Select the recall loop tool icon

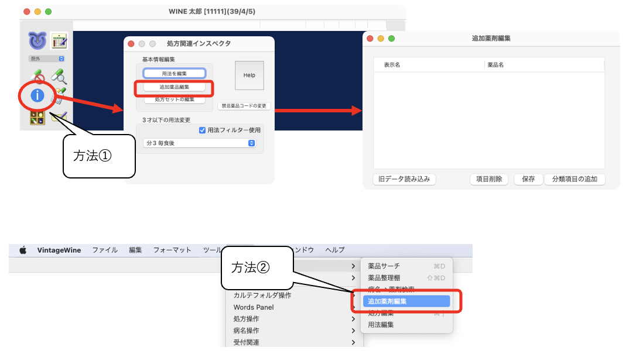tap(37, 40)
